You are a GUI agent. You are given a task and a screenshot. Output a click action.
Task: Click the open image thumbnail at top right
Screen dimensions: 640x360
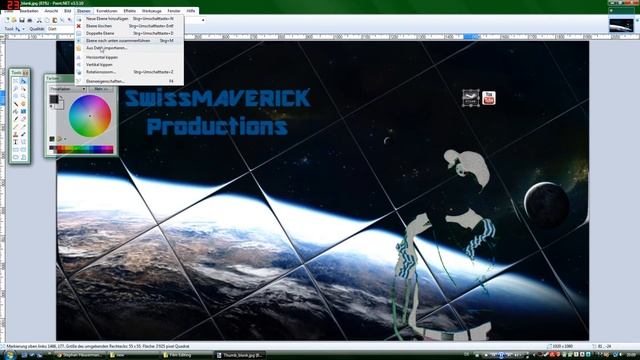[621, 24]
